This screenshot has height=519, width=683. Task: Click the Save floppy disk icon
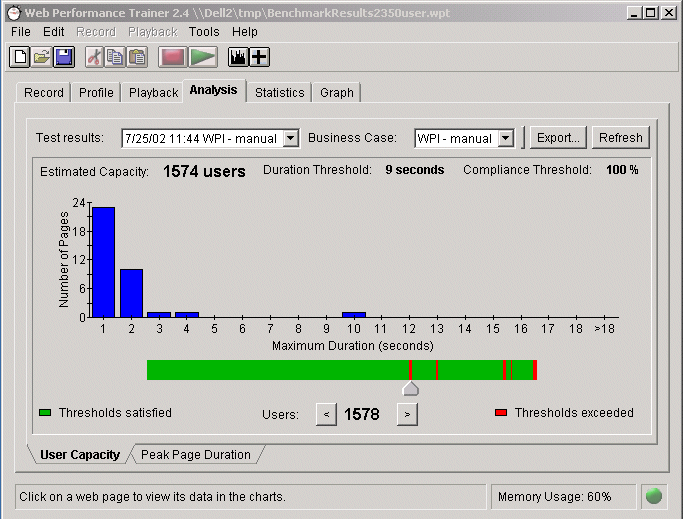pos(64,57)
